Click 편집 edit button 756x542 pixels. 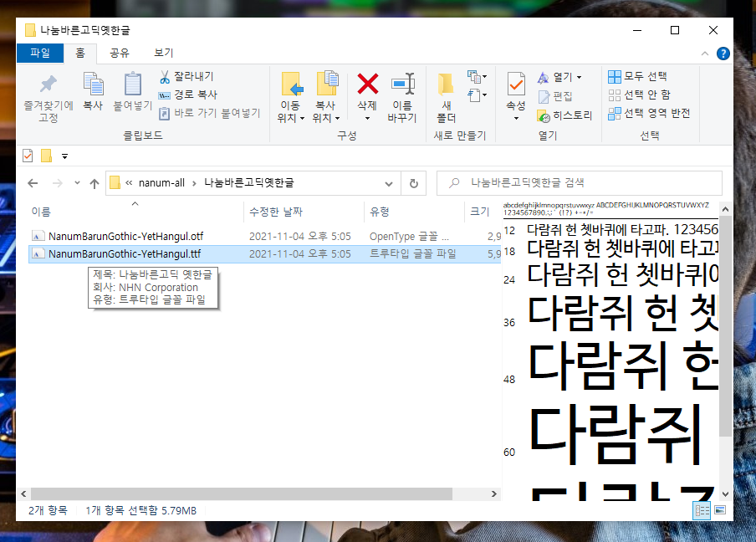555,96
